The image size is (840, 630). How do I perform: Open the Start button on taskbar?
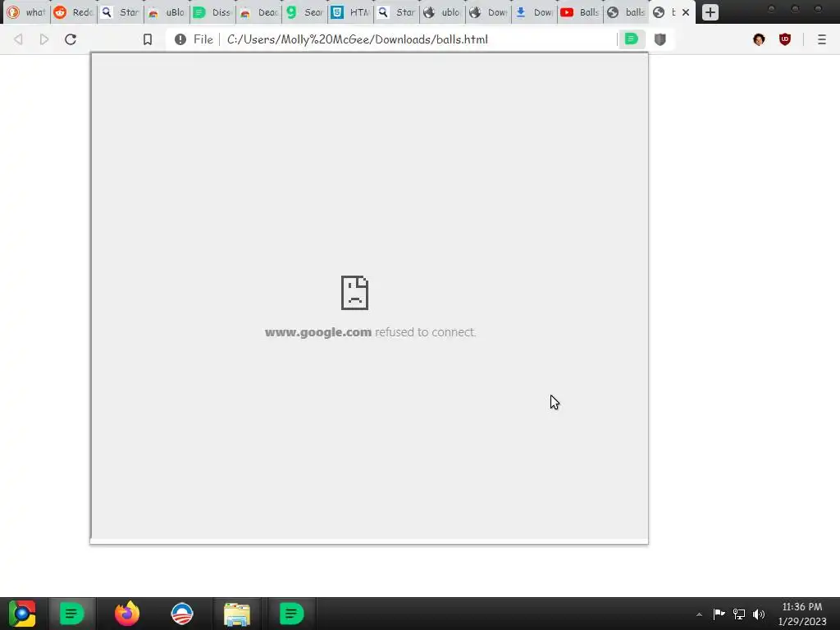tap(22, 614)
